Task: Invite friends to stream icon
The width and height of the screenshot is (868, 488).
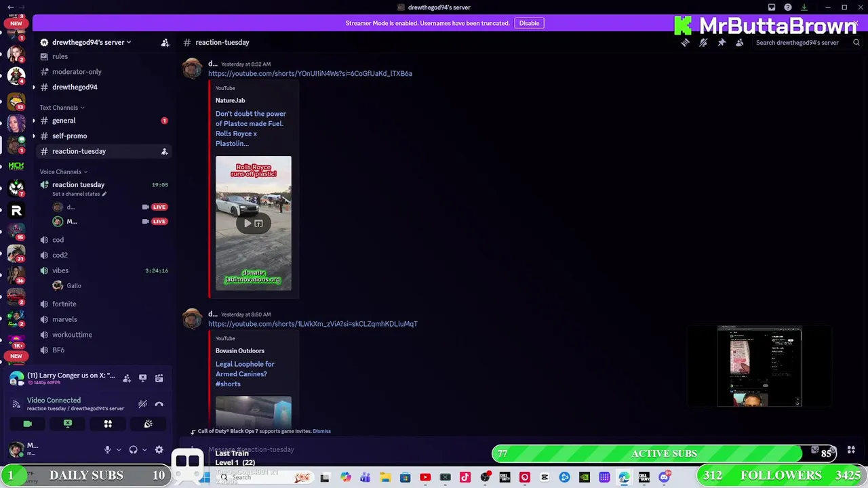Action: click(x=127, y=378)
